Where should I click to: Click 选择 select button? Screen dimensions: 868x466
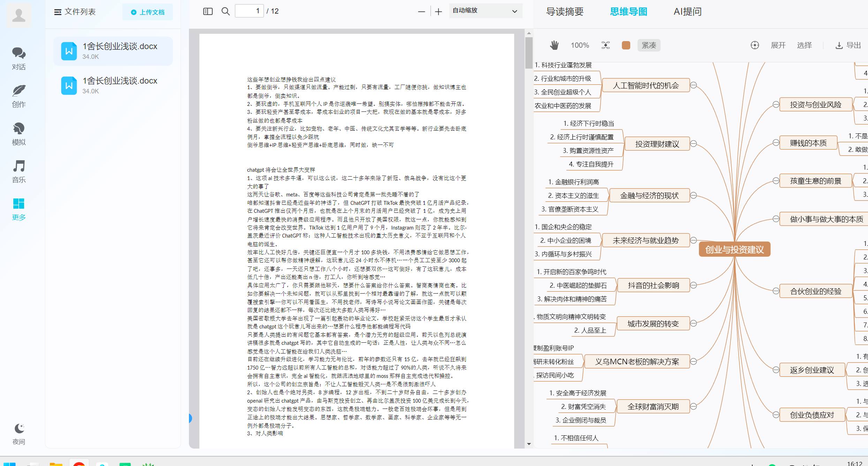pyautogui.click(x=805, y=45)
